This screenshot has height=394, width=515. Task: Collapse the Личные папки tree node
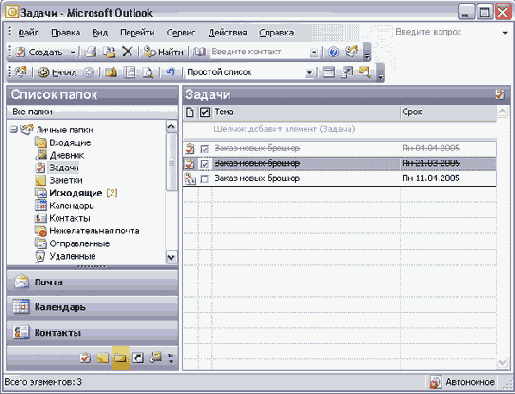tap(13, 129)
